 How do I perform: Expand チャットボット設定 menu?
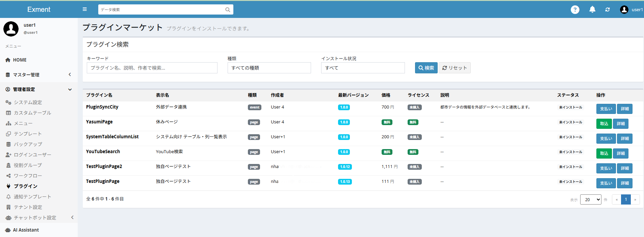click(39, 218)
